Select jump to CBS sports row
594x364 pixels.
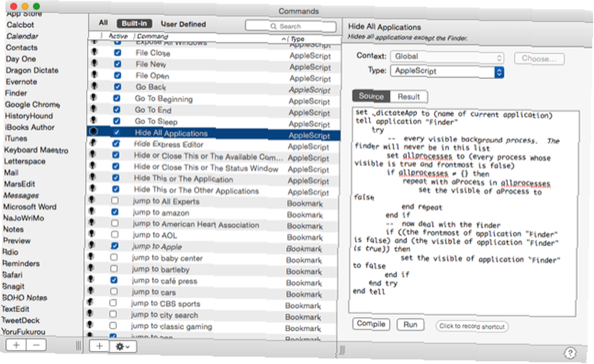[x=211, y=304]
